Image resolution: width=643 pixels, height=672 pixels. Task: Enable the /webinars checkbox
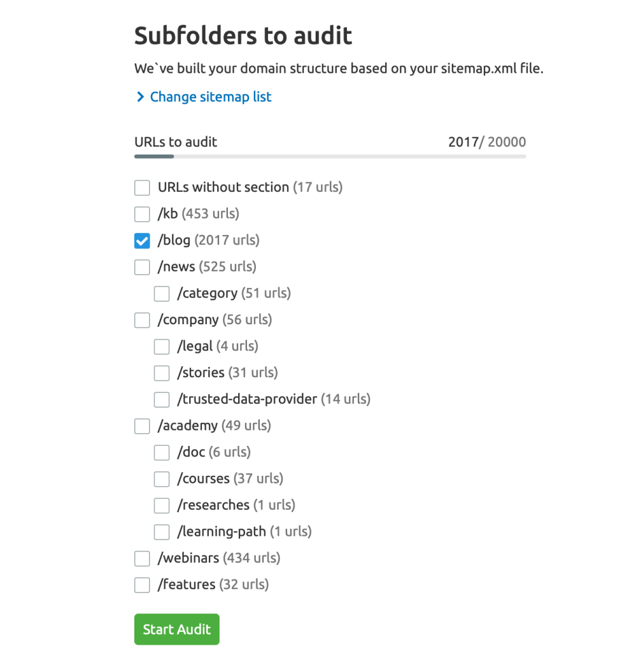142,558
